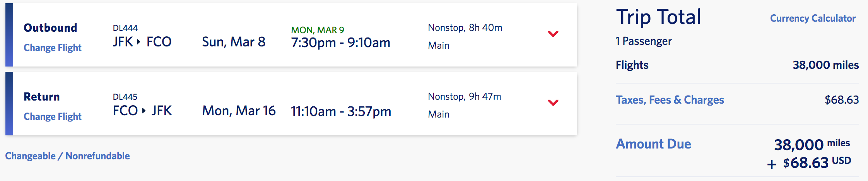This screenshot has width=868, height=181.
Task: Click the Mon, Mar 16 return date
Action: point(239,111)
